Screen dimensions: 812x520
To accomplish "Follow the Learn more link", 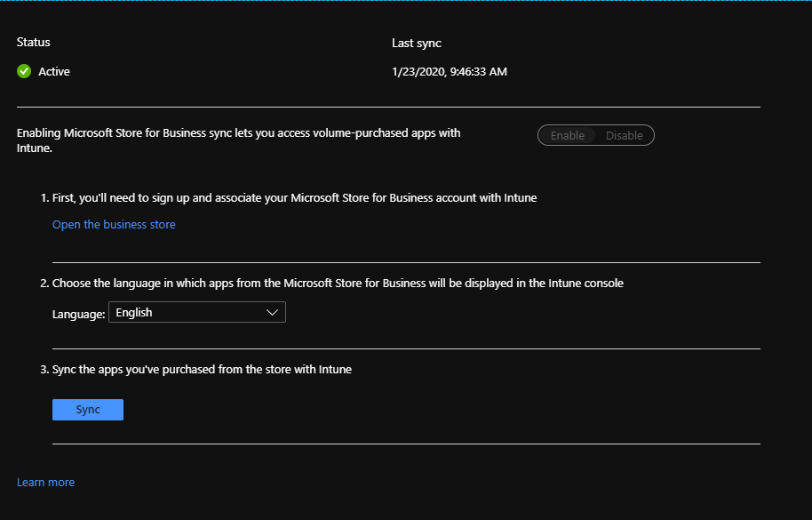I will (45, 482).
